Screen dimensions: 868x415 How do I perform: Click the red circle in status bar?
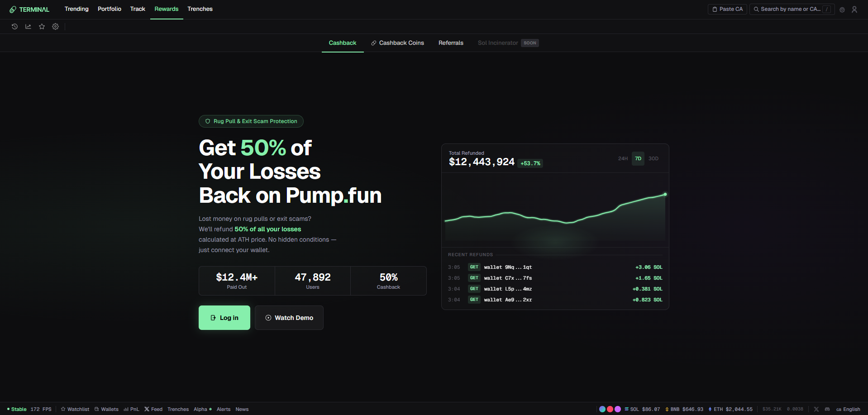click(x=610, y=409)
